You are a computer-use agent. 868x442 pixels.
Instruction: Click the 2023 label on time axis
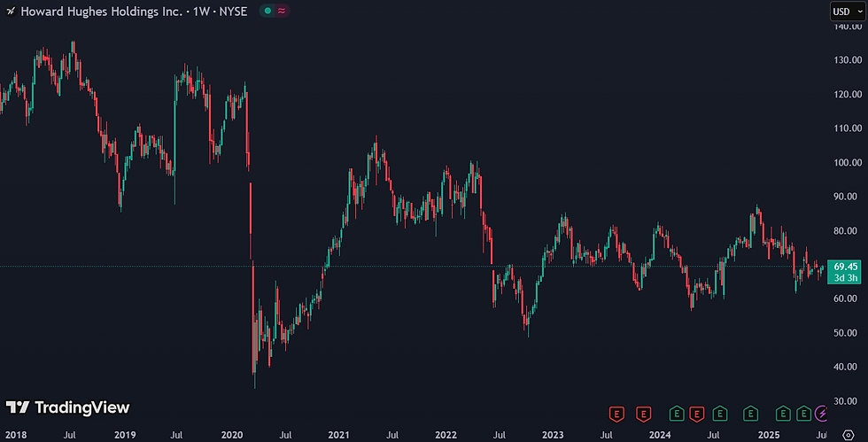click(553, 435)
